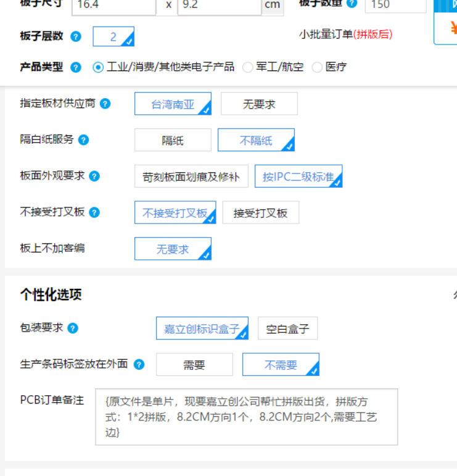Select 医疗 product type
Screen dimensions: 457x476
317,67
